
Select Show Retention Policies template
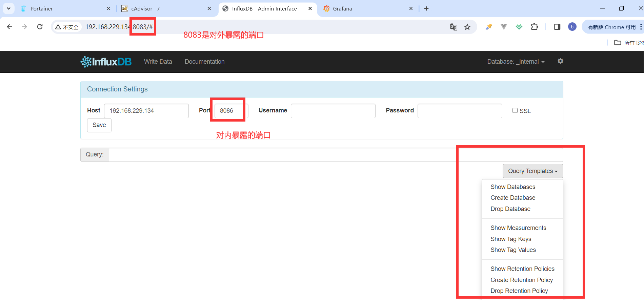522,269
